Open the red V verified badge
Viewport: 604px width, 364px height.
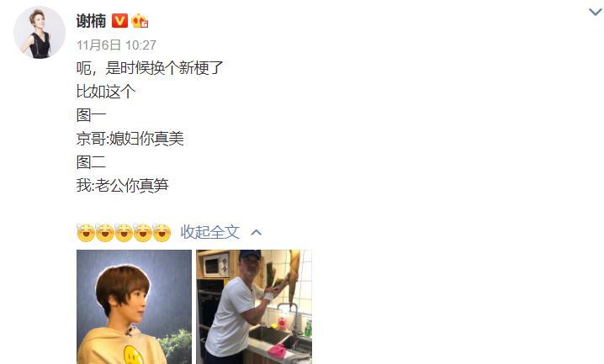point(119,20)
